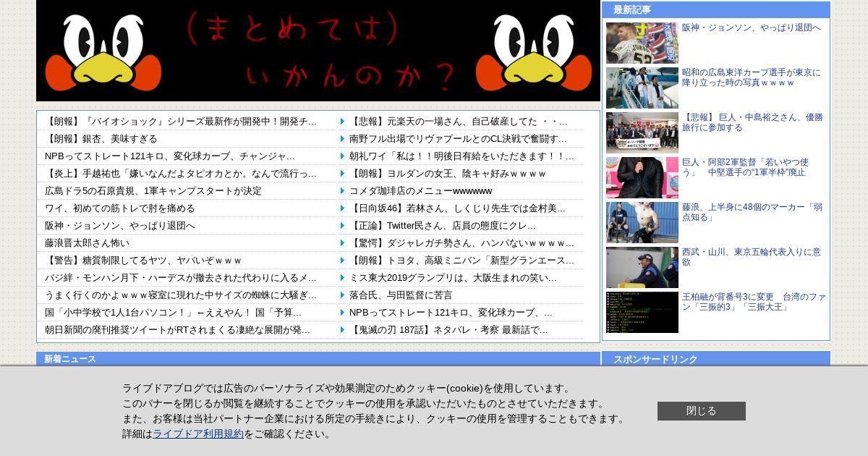Click arrow bullet beside 【鬼滅の刃 187話】

[x=343, y=330]
